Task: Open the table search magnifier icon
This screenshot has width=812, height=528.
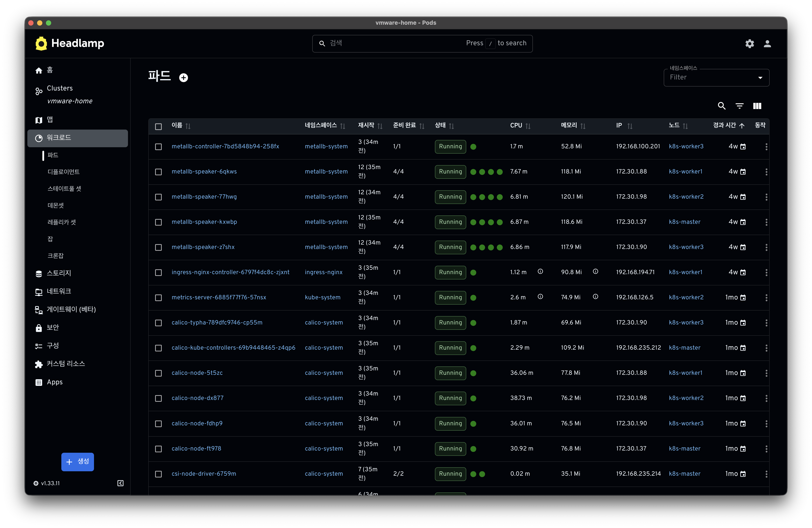Action: pyautogui.click(x=722, y=106)
